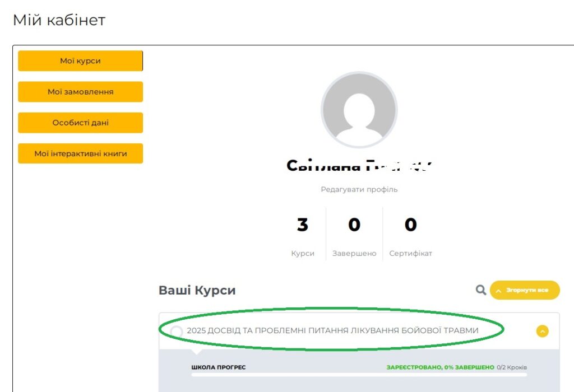Collapse the course with the yellow chevron
Image resolution: width=574 pixels, height=392 pixels.
click(542, 331)
